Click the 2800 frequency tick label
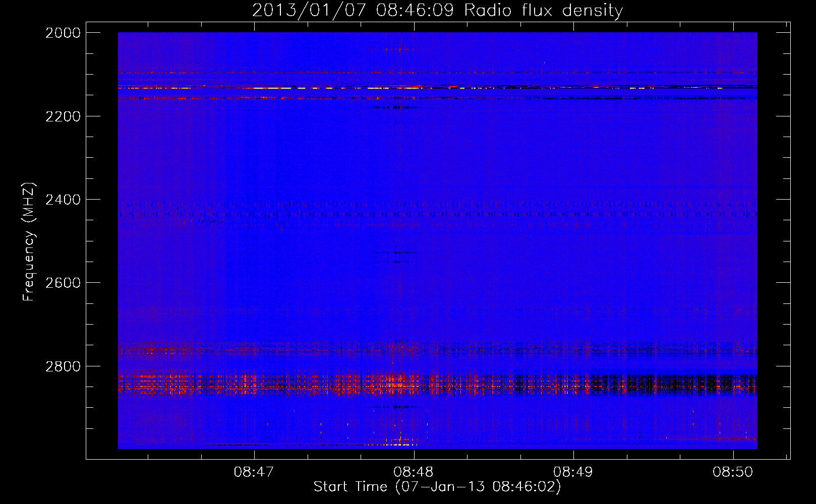This screenshot has width=816, height=504. click(x=63, y=366)
